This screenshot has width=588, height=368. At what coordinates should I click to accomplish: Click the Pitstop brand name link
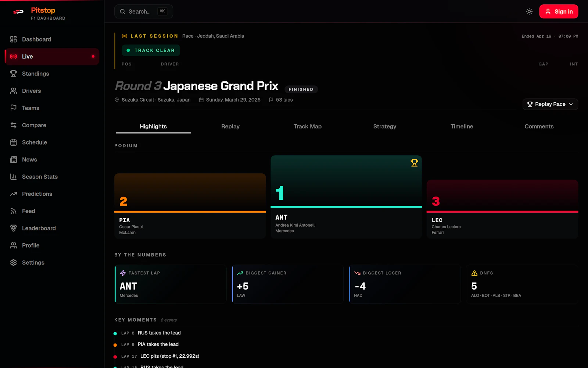pos(43,10)
